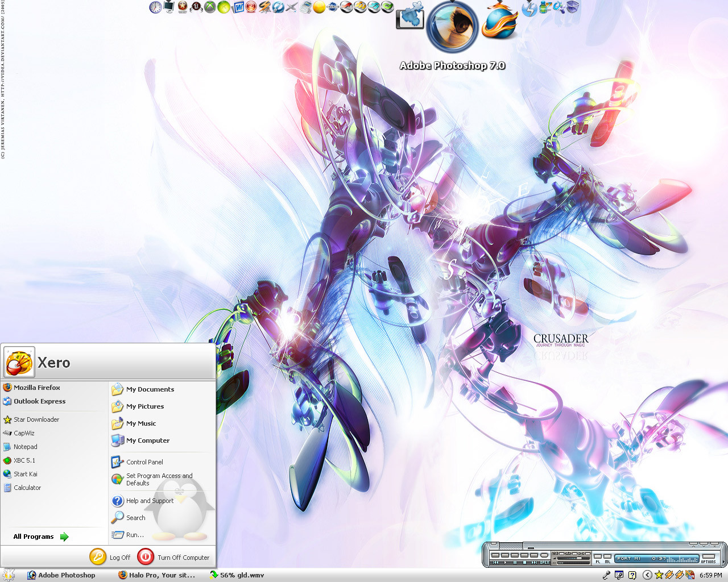Expand the All Programs arrow
Screen dimensions: 728x582
pyautogui.click(x=64, y=537)
